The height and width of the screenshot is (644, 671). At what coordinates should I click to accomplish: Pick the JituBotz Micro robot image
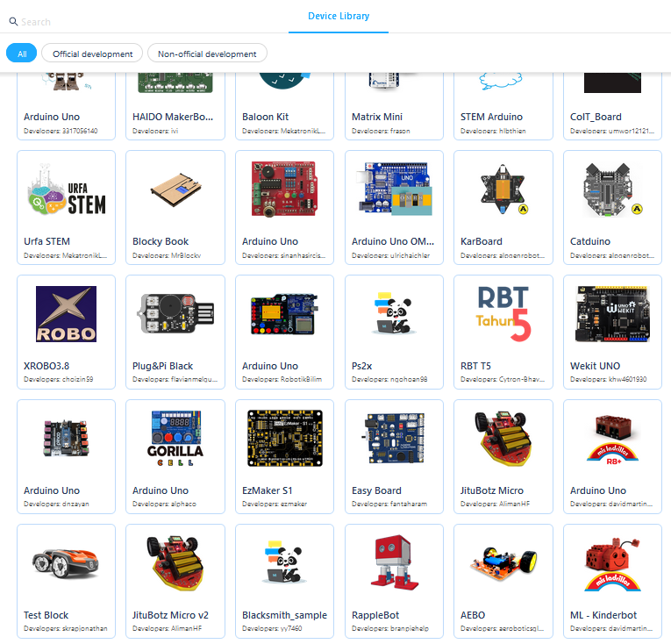point(503,439)
